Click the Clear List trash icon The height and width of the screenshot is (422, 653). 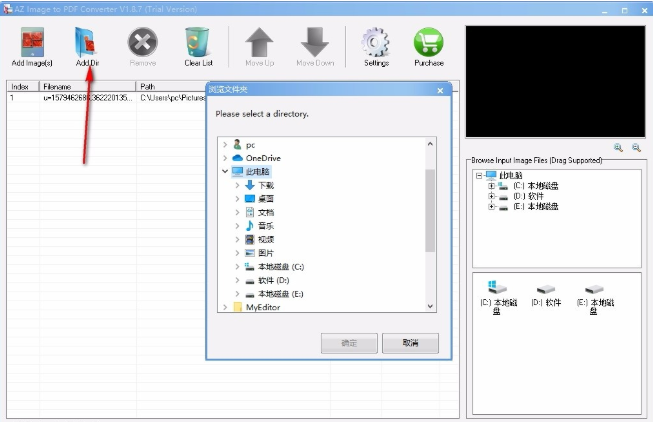[x=197, y=42]
